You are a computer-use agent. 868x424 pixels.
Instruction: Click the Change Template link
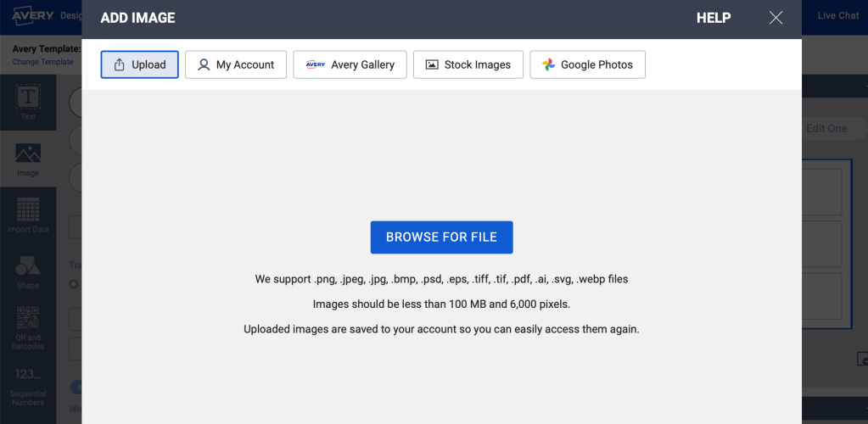42,62
